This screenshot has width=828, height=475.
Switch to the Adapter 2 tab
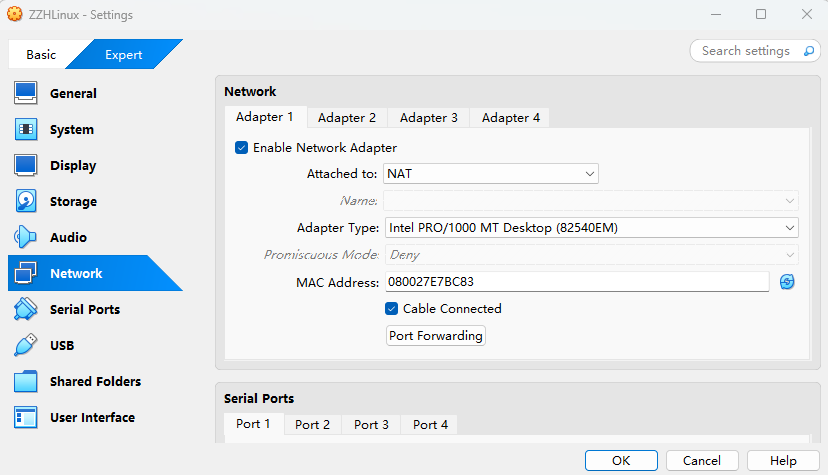[347, 118]
